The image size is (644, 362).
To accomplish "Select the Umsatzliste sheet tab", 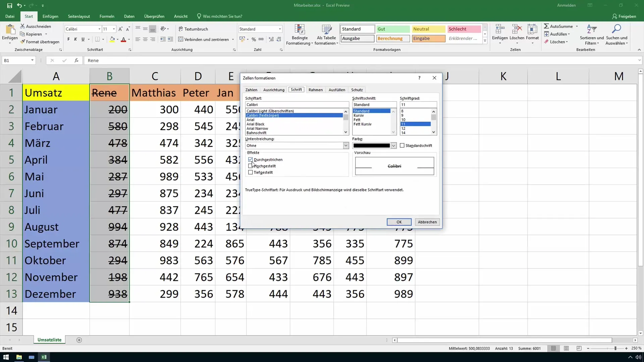I will click(x=49, y=340).
